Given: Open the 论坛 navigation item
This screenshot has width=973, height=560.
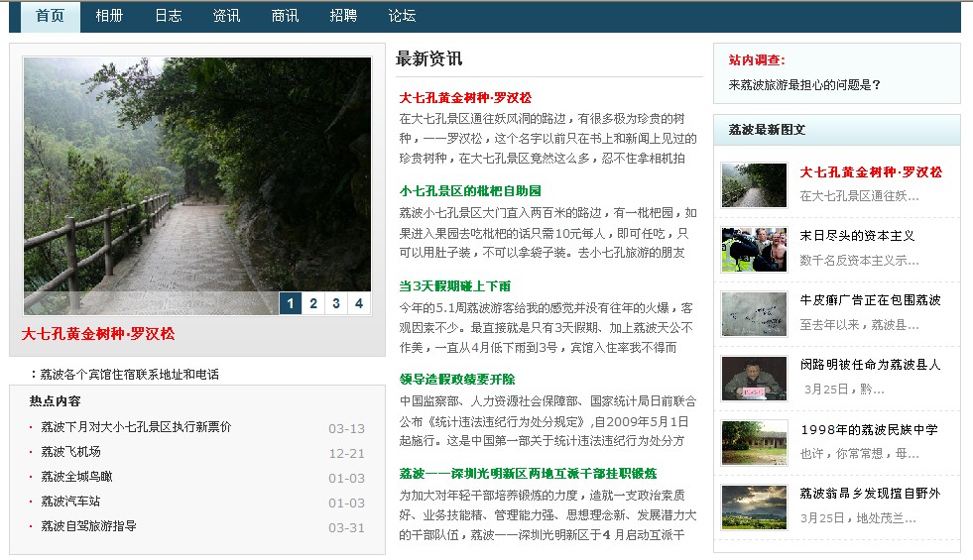Looking at the screenshot, I should click(402, 16).
